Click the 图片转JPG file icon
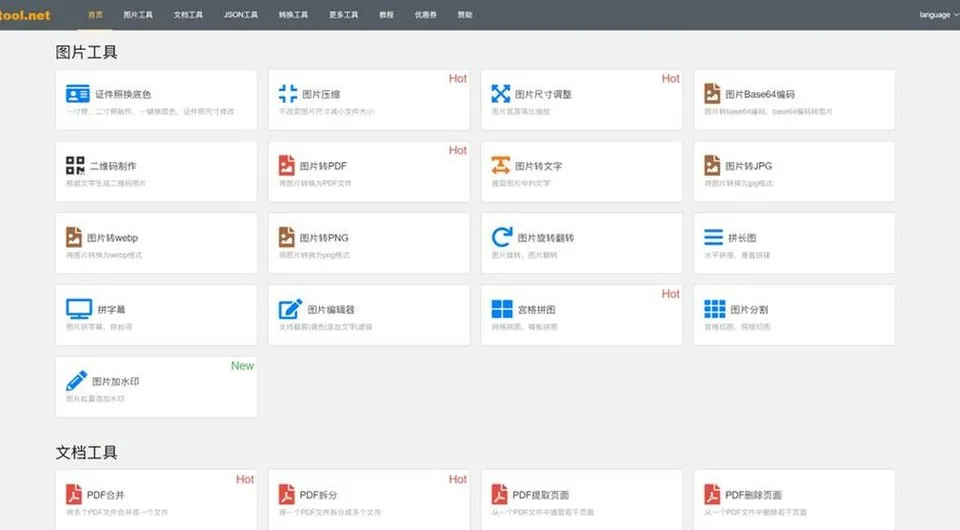This screenshot has height=530, width=960. click(712, 165)
